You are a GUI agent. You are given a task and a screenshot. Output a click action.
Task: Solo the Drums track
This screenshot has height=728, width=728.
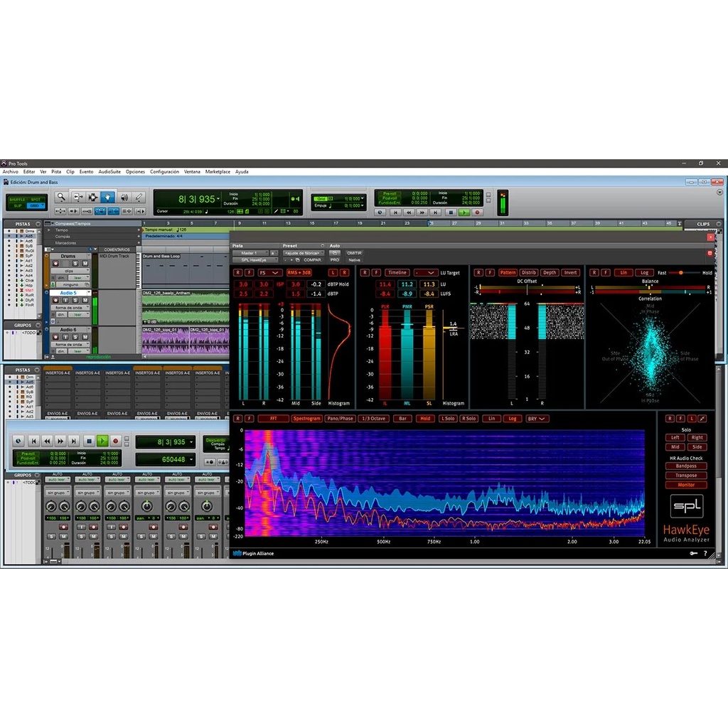click(75, 263)
